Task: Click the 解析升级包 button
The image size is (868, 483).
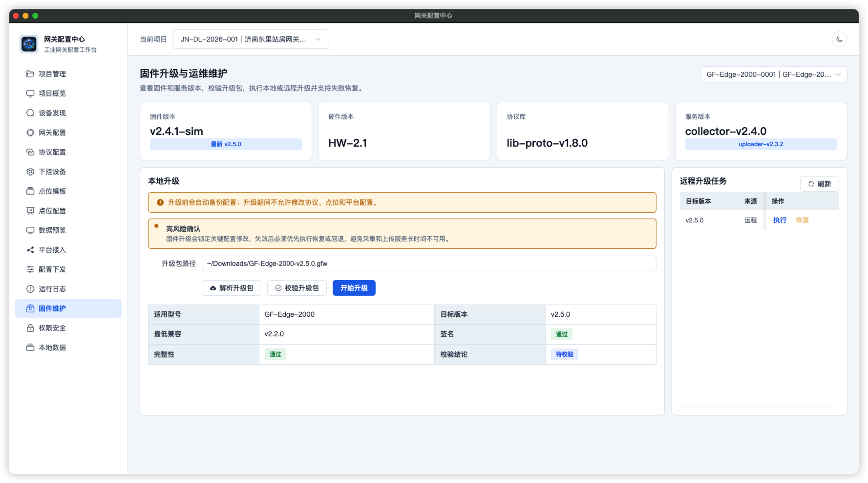Action: [232, 288]
